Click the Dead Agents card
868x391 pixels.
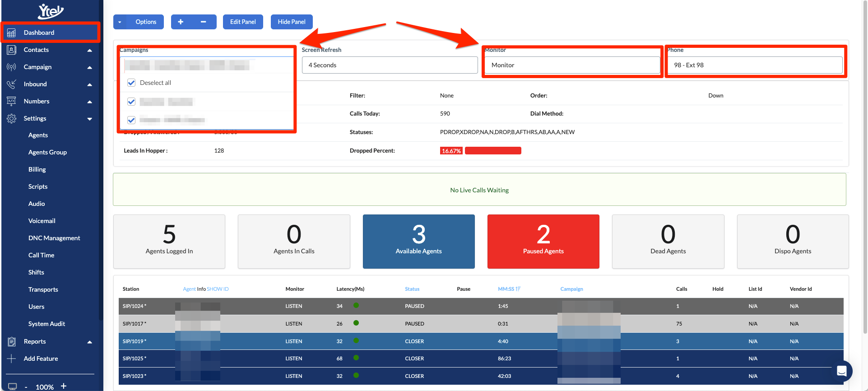pyautogui.click(x=668, y=242)
